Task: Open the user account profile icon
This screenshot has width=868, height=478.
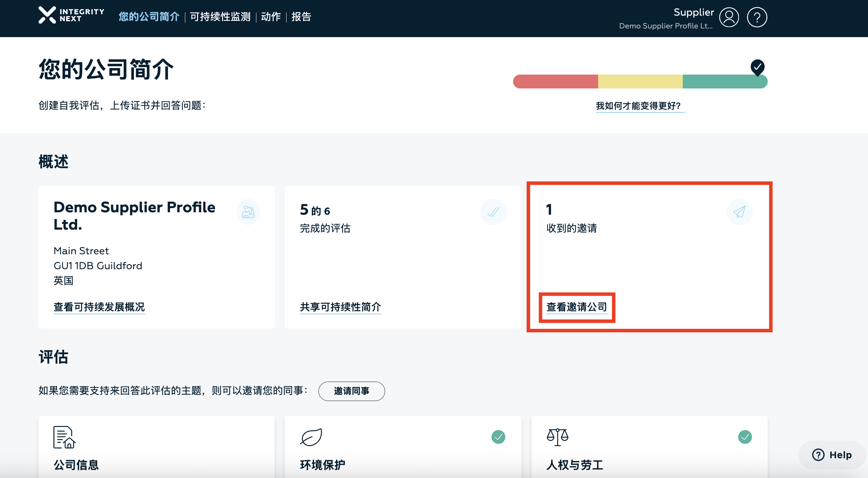Action: tap(729, 17)
